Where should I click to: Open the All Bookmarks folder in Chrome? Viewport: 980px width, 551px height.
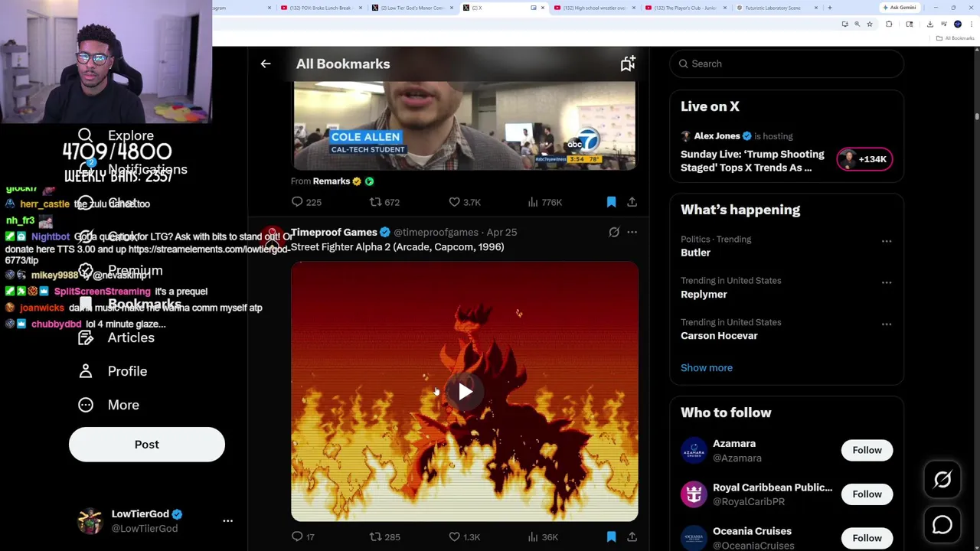(955, 38)
